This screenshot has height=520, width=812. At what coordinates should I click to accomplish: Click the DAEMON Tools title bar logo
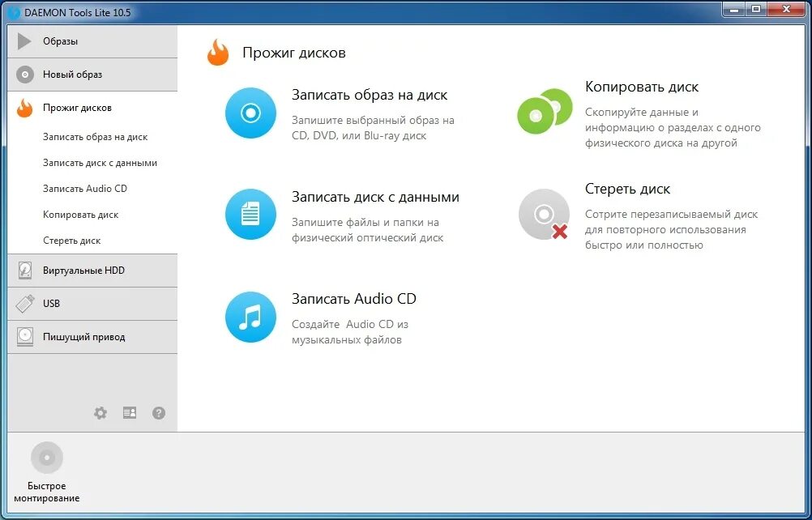pyautogui.click(x=15, y=12)
